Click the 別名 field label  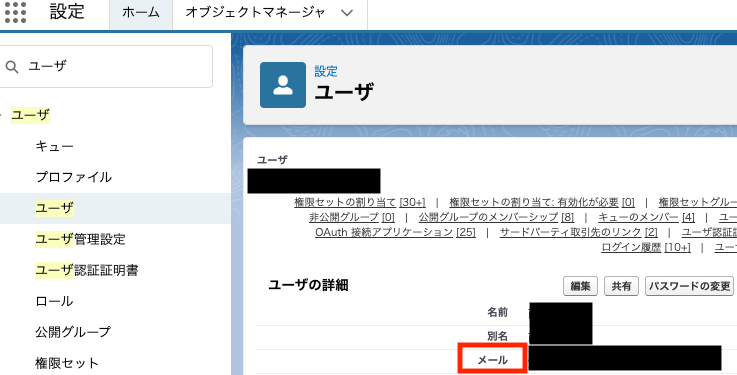(497, 336)
